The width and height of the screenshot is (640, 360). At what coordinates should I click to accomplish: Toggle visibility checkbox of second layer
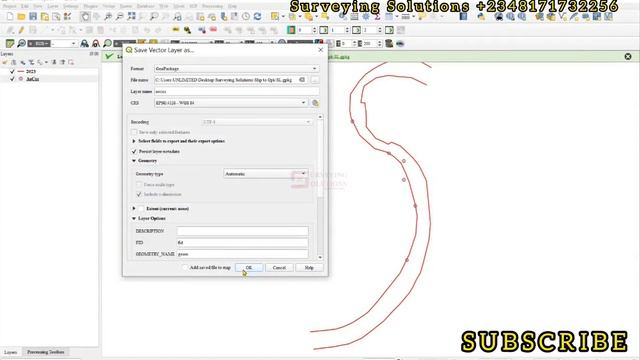[x=12, y=79]
